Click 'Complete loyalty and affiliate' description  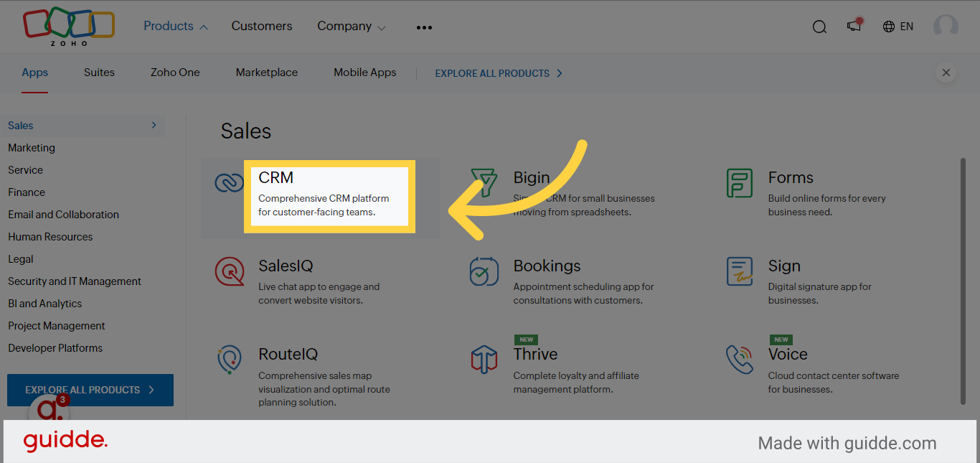click(575, 383)
